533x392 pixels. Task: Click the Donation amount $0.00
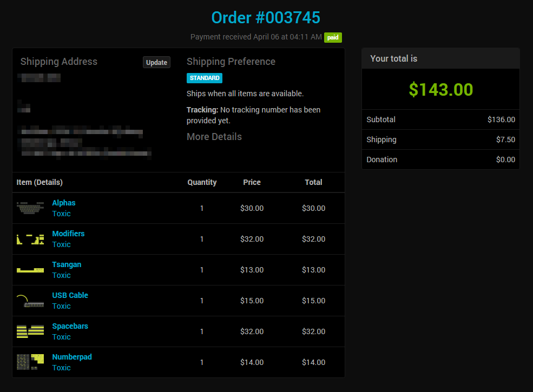[x=505, y=160]
